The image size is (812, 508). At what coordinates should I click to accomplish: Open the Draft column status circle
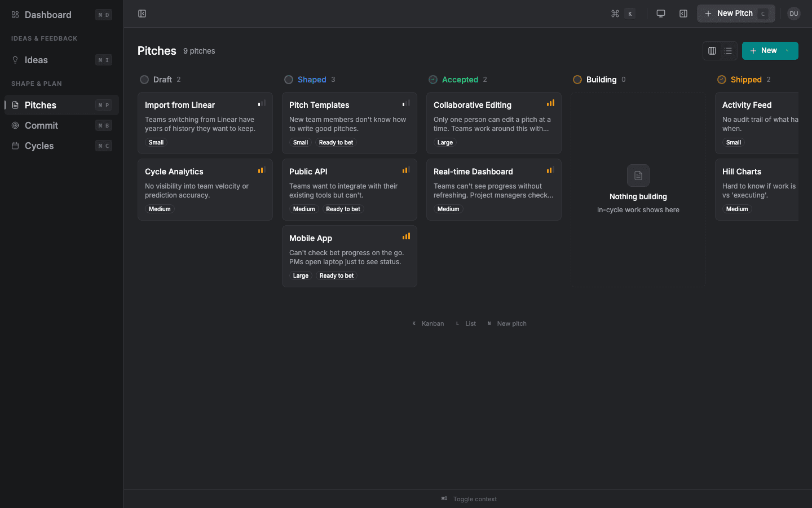[x=144, y=80]
